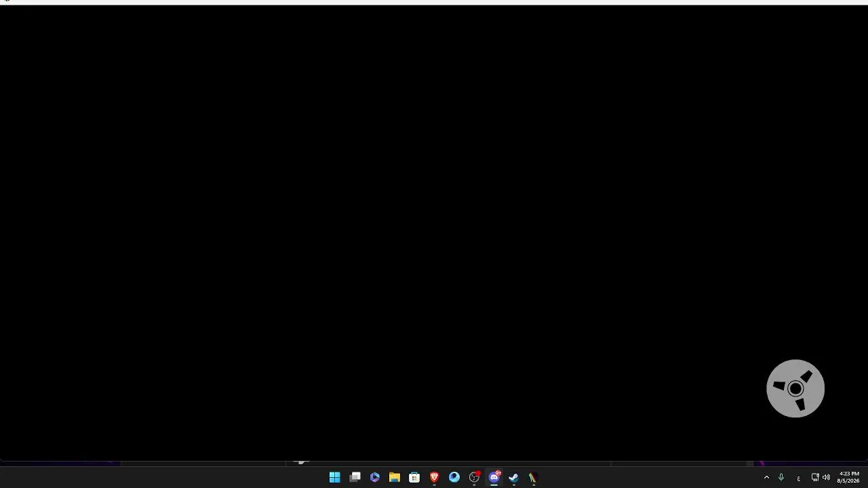
Task: Launch the Copilot app from the taskbar
Action: (x=374, y=478)
